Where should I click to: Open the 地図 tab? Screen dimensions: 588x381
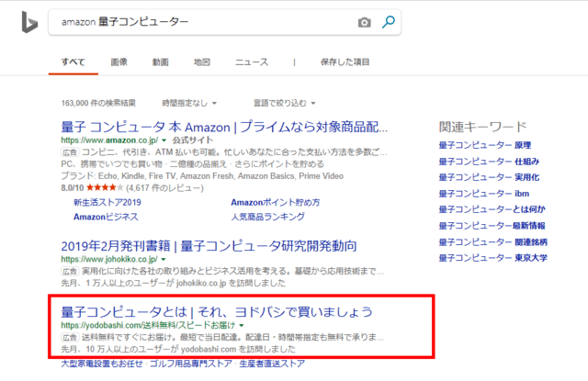pos(202,62)
